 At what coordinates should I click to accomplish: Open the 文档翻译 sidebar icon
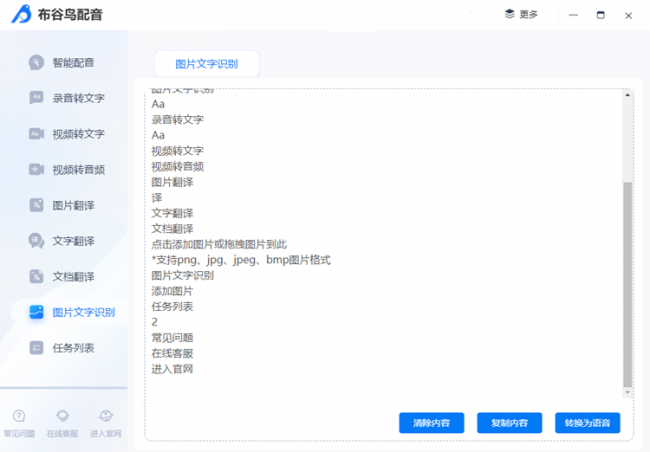[36, 276]
